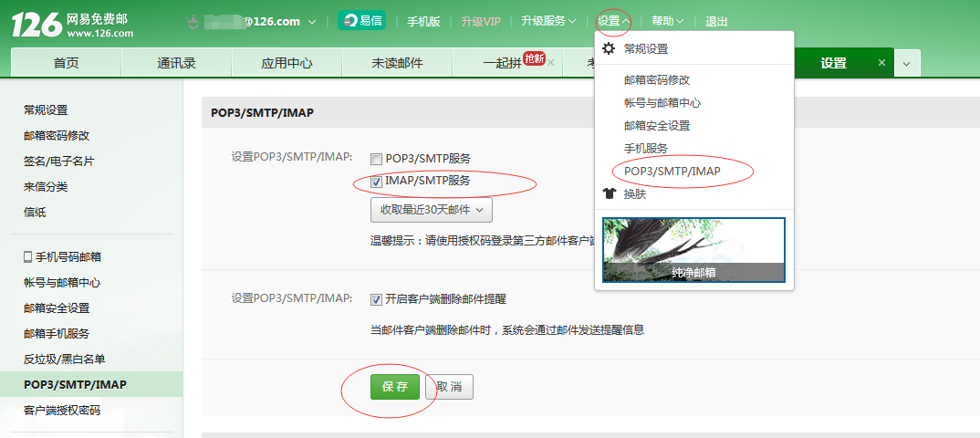Switch to the 通讯录 tab
Image resolution: width=980 pixels, height=438 pixels.
(x=176, y=63)
